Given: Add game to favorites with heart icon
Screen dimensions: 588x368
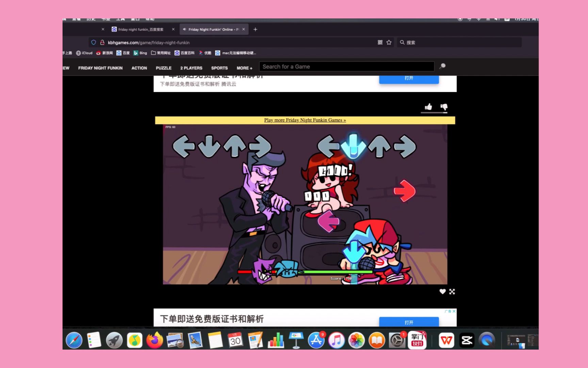Looking at the screenshot, I should (x=442, y=291).
